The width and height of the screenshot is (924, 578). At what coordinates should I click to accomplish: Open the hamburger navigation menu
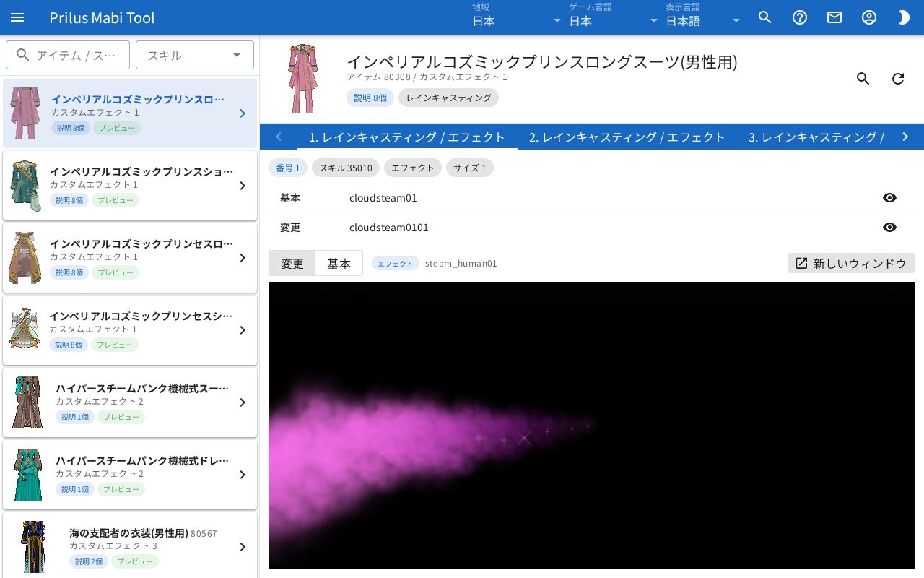click(x=17, y=17)
